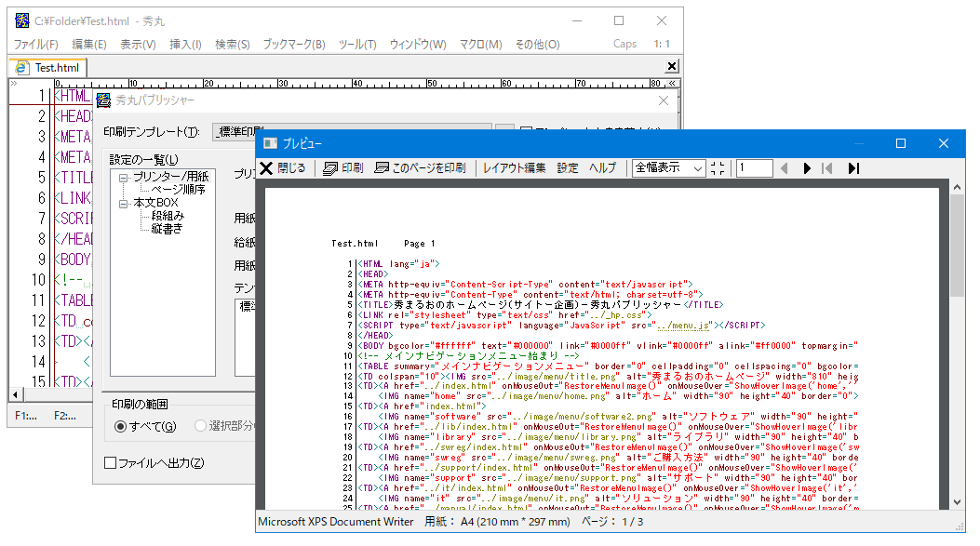
Task: Click the Hidemaru app icon in title bar
Action: click(x=22, y=20)
